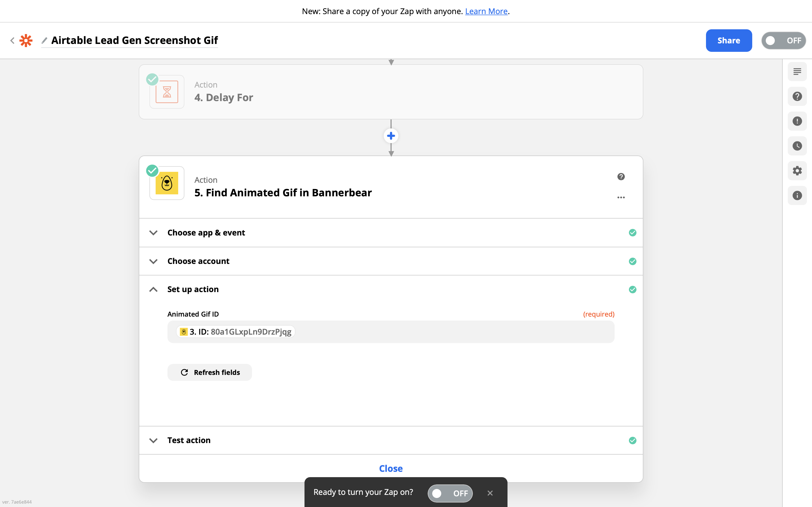
Task: Open the history clock sidebar icon
Action: pos(797,146)
